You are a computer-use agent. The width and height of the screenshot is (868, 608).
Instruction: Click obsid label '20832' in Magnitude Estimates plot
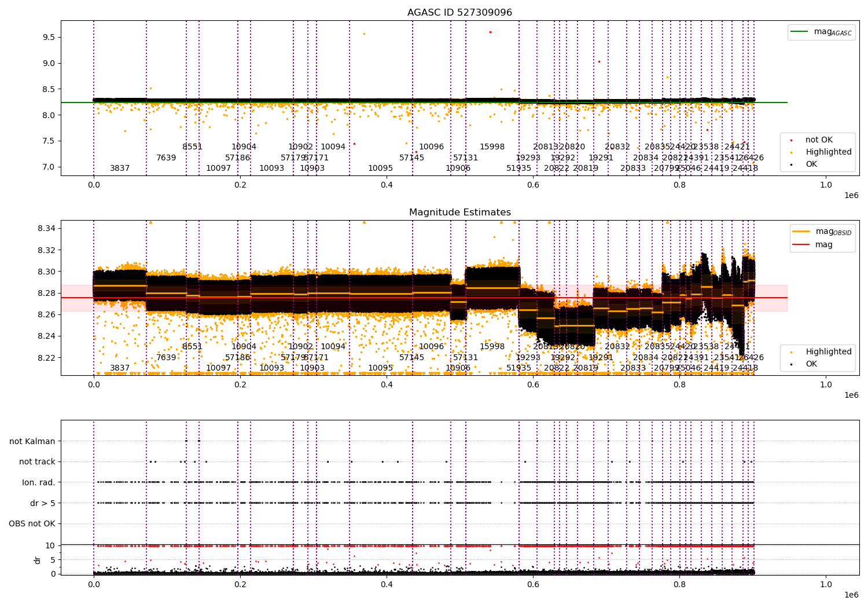pos(617,347)
